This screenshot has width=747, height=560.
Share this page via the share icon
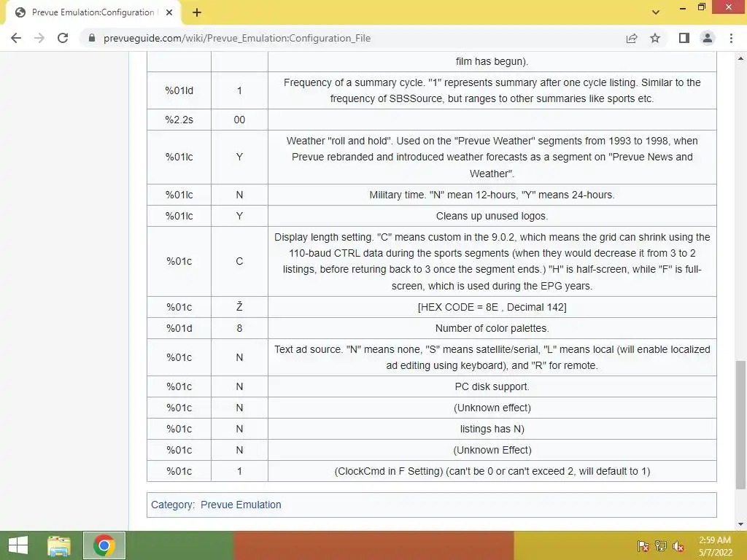tap(632, 38)
